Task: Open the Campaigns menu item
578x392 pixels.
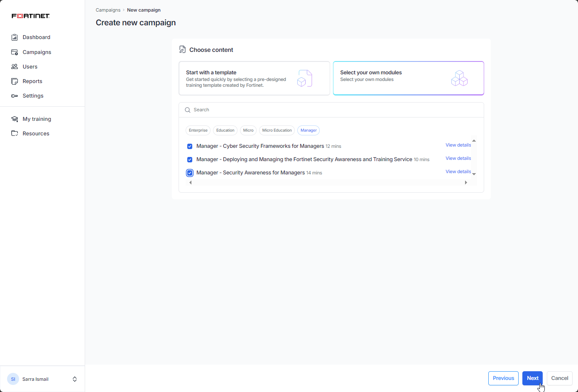Action: tap(37, 52)
